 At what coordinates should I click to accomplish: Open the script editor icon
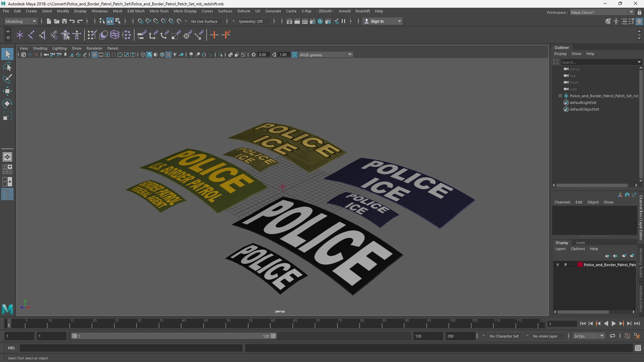[638, 348]
